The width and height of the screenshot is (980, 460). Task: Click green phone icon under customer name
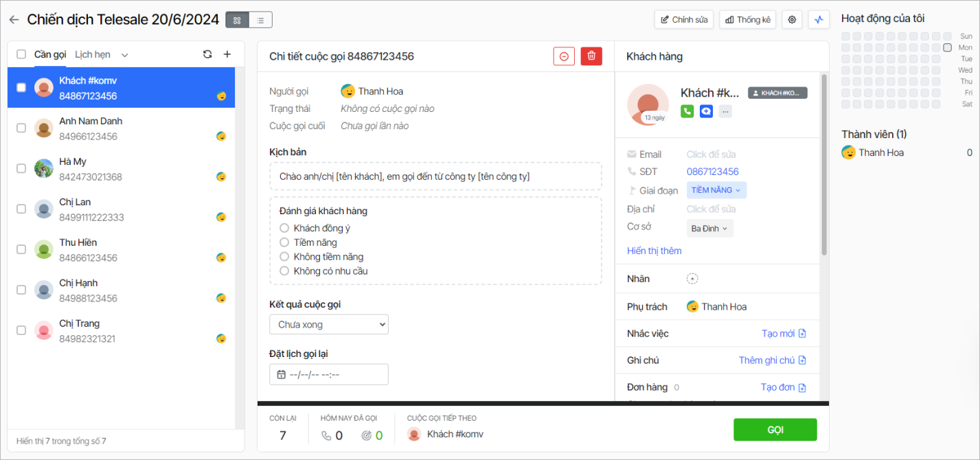[x=687, y=111]
